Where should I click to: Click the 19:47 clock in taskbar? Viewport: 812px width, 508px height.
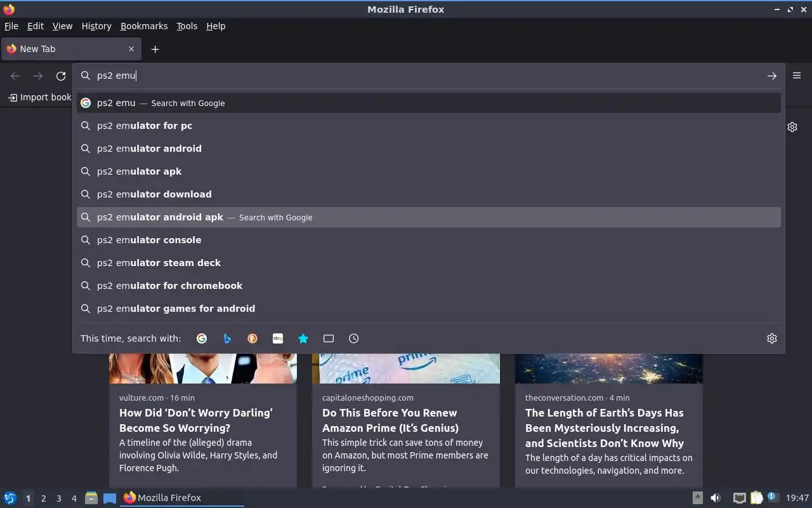point(797,498)
